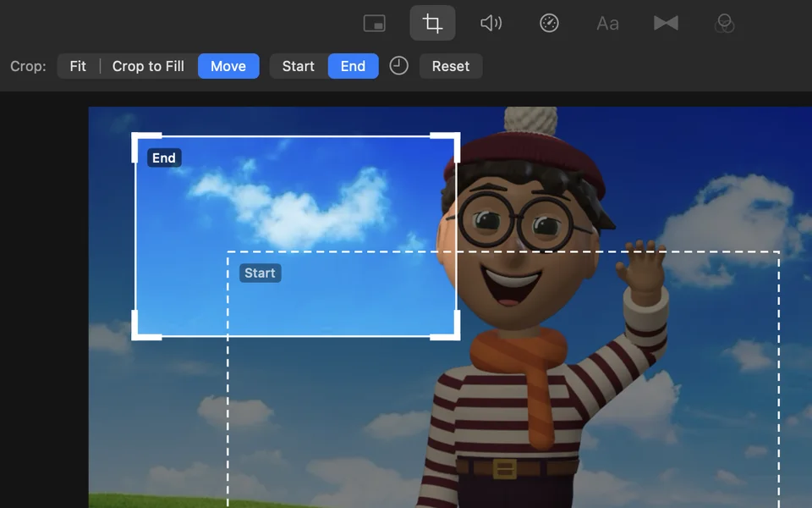The width and height of the screenshot is (812, 508).
Task: Open the titles text icon
Action: click(607, 24)
